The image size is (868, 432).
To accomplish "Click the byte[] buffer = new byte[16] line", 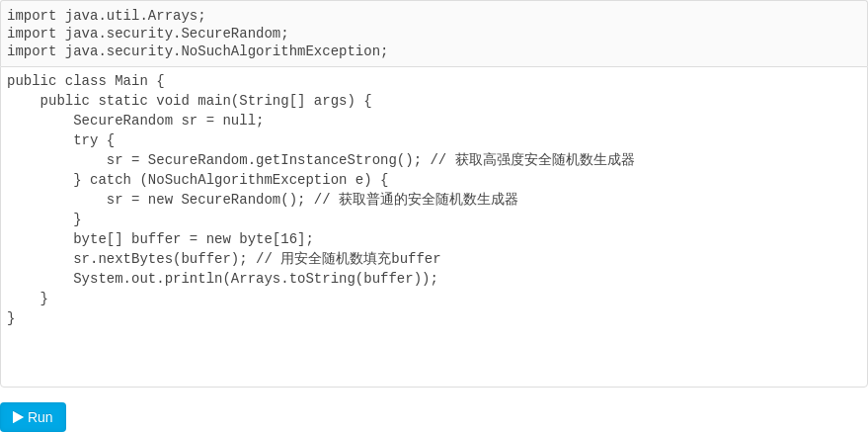I will click(194, 238).
